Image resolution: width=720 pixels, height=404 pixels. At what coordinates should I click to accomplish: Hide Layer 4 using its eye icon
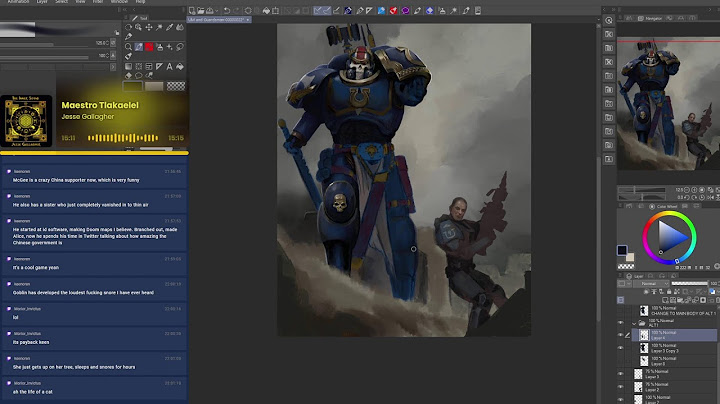click(x=620, y=335)
